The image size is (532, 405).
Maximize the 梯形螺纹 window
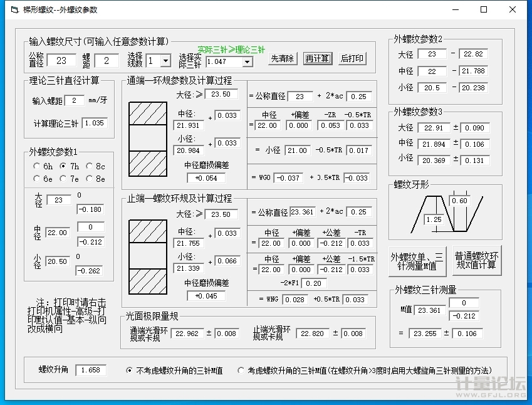[484, 9]
